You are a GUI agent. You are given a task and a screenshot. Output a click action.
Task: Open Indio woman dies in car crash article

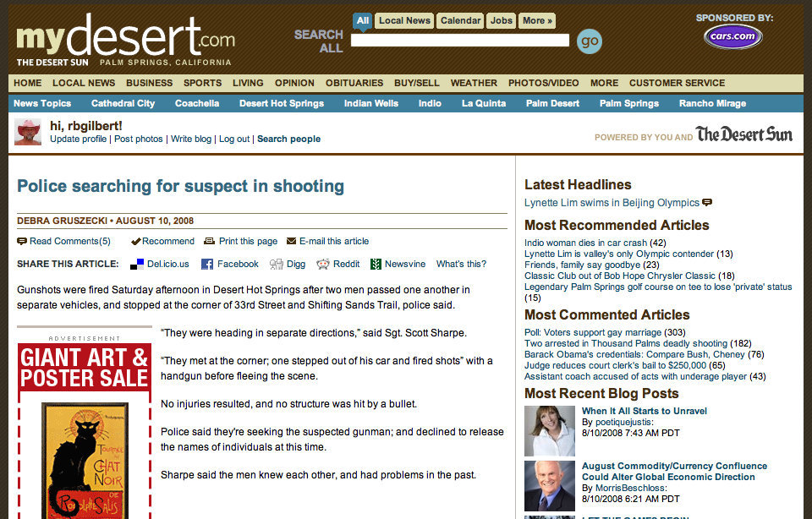point(585,243)
